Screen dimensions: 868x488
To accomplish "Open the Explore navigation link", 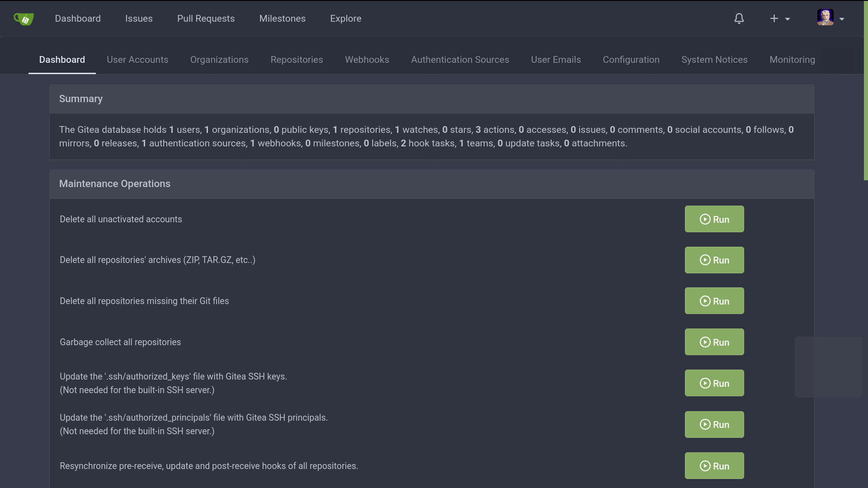I will click(345, 19).
